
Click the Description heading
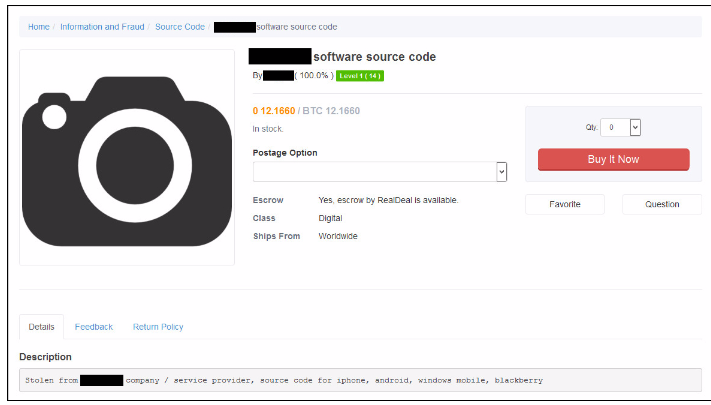point(45,356)
